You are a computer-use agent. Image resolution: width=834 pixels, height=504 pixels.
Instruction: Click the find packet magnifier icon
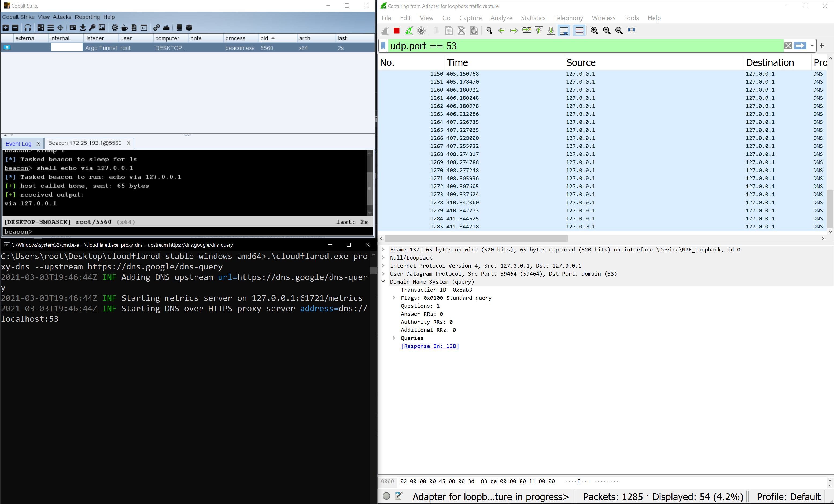click(489, 31)
